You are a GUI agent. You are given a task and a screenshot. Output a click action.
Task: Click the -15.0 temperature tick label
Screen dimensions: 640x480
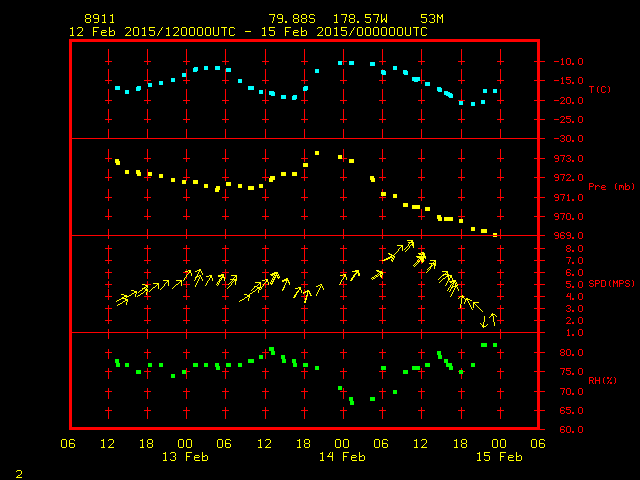569,81
